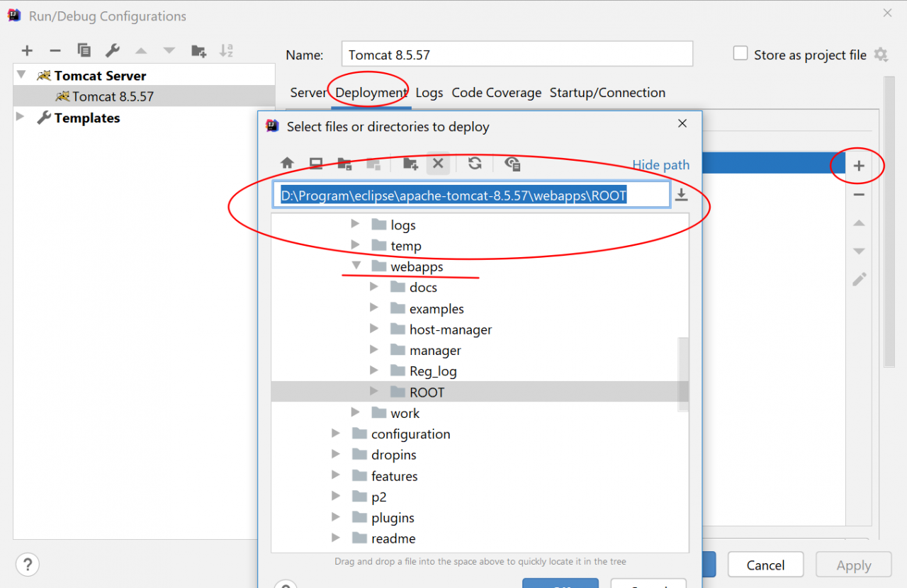Jump to the desktop directory in the file chooser

point(316,164)
